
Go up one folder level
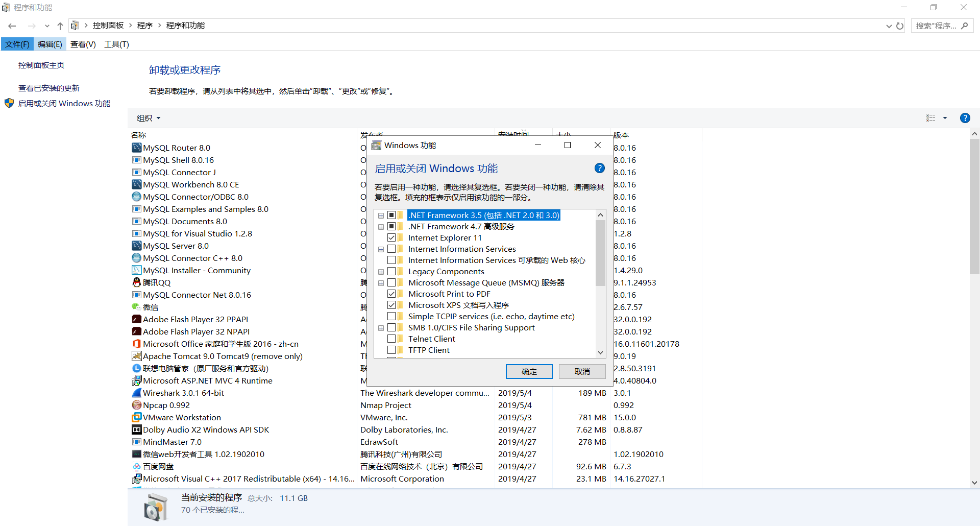[60, 26]
